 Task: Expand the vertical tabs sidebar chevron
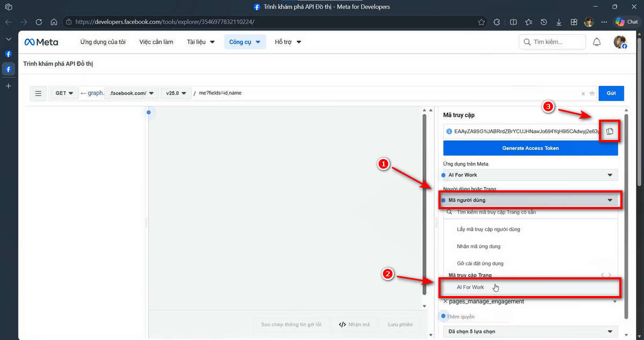9,39
